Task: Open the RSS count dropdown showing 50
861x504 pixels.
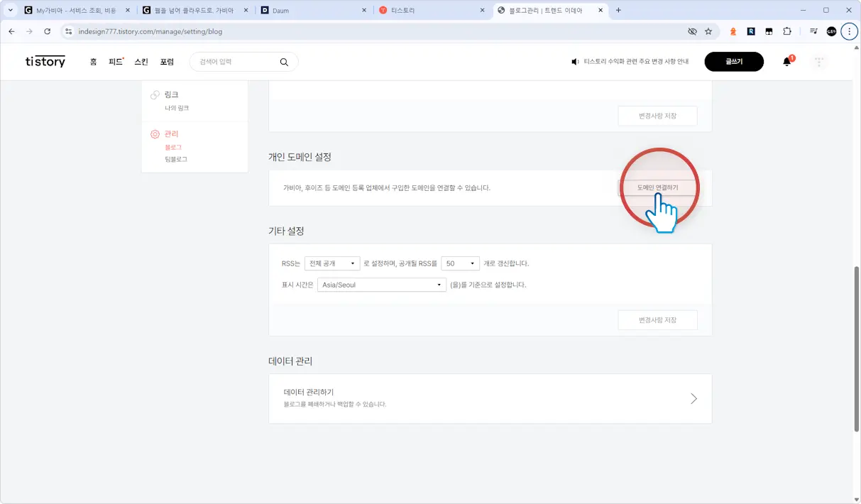Action: [x=460, y=263]
